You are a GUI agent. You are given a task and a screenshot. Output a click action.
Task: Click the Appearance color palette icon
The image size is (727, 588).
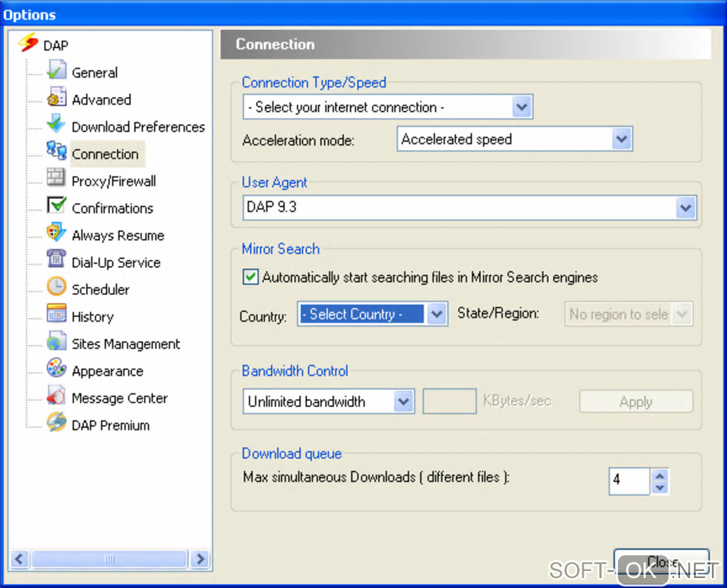point(56,368)
